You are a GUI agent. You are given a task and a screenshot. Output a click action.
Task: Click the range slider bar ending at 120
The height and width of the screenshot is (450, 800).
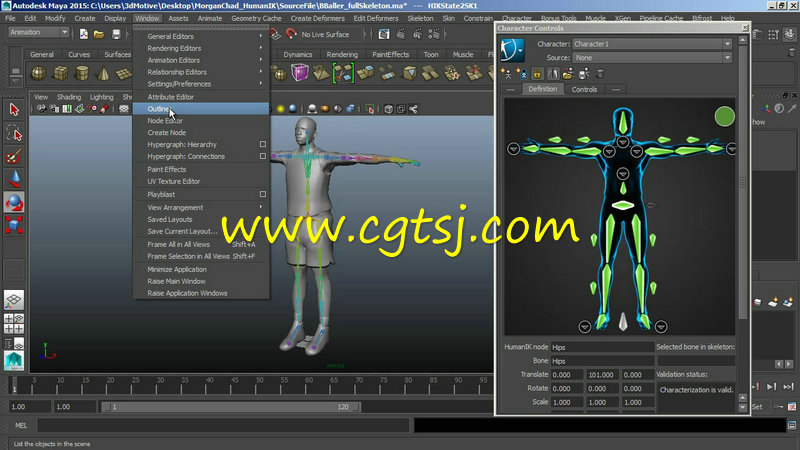(x=231, y=407)
